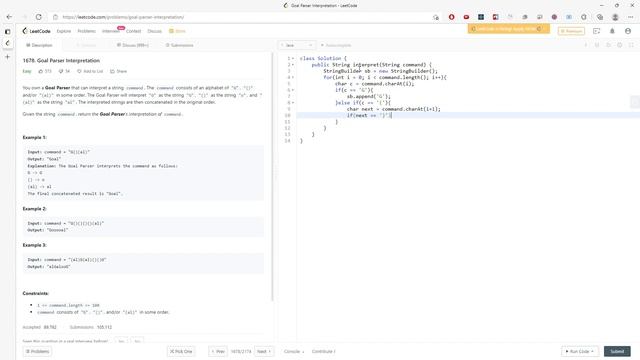Switch to the Discuss tab in problem panel
The image size is (640, 360).
coord(133,45)
